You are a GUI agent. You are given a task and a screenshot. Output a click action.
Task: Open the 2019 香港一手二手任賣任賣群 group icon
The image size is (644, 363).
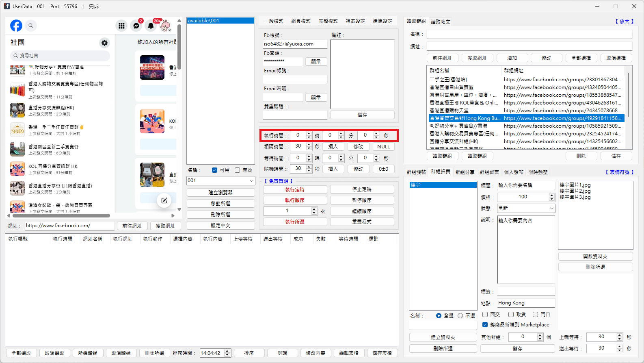coord(17,130)
